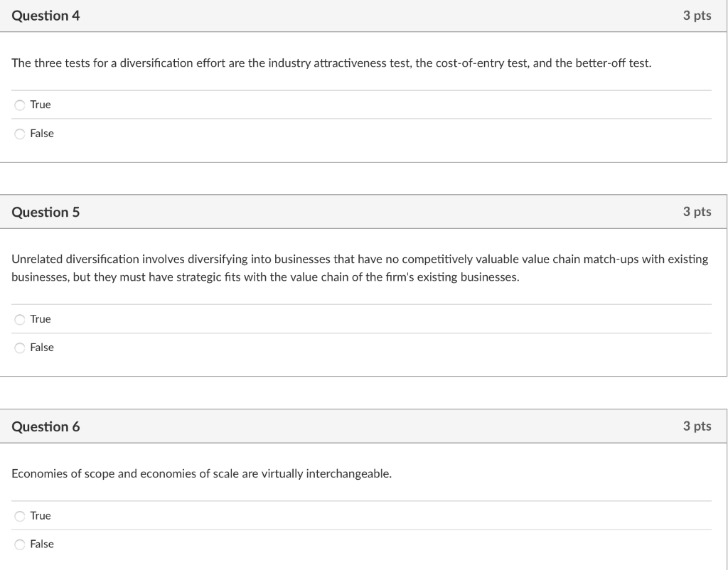Select False radio button for Question 4
This screenshot has width=728, height=570.
pyautogui.click(x=20, y=134)
